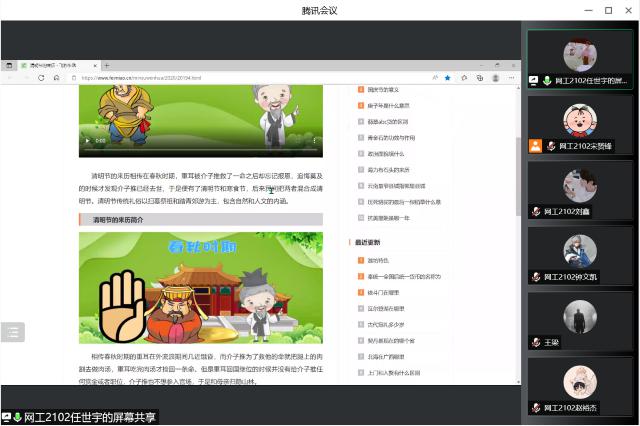Open the 秦统一全国后统一货币 article link
Screen dimensions: 640x426
[x=404, y=276]
